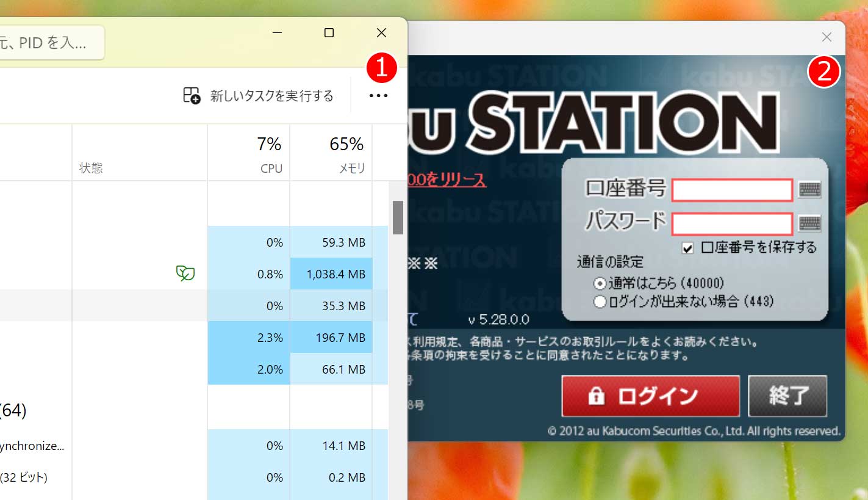This screenshot has height=500, width=868.
Task: Run new task button in Task Manager
Action: 259,96
